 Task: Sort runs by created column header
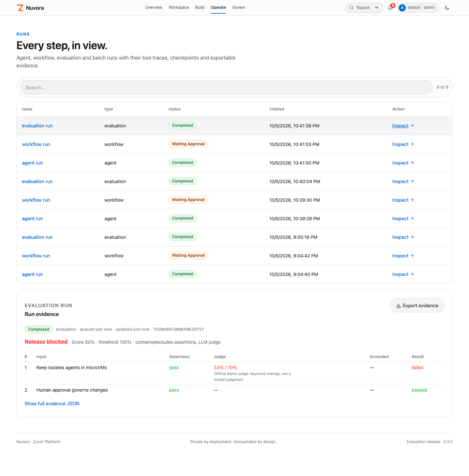277,109
